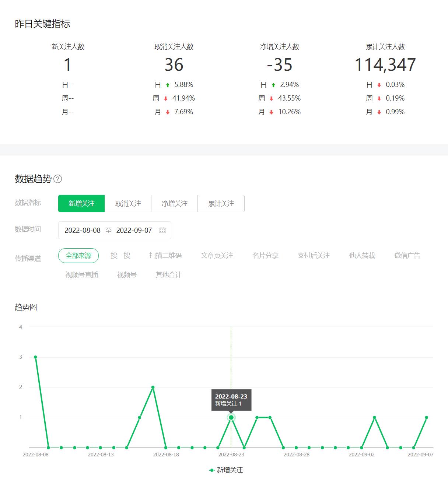Image resolution: width=448 pixels, height=484 pixels.
Task: Select the 全部来源 channel filter
Action: [x=78, y=256]
